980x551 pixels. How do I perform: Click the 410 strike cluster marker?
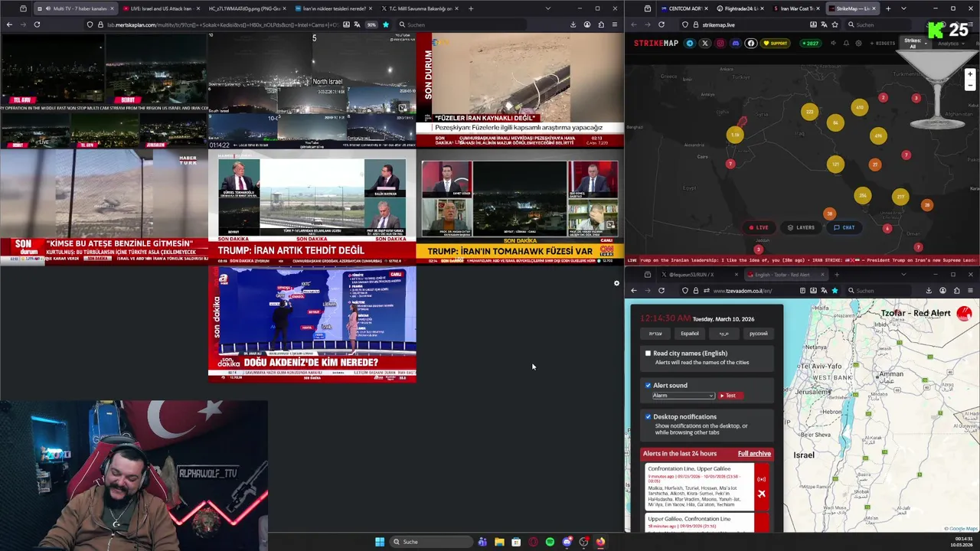click(x=860, y=108)
